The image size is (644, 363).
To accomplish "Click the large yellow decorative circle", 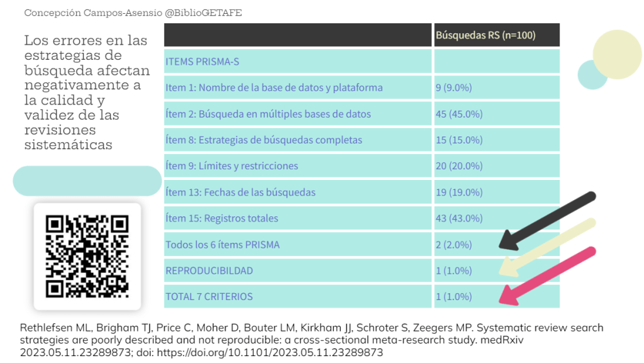I will (x=616, y=53).
